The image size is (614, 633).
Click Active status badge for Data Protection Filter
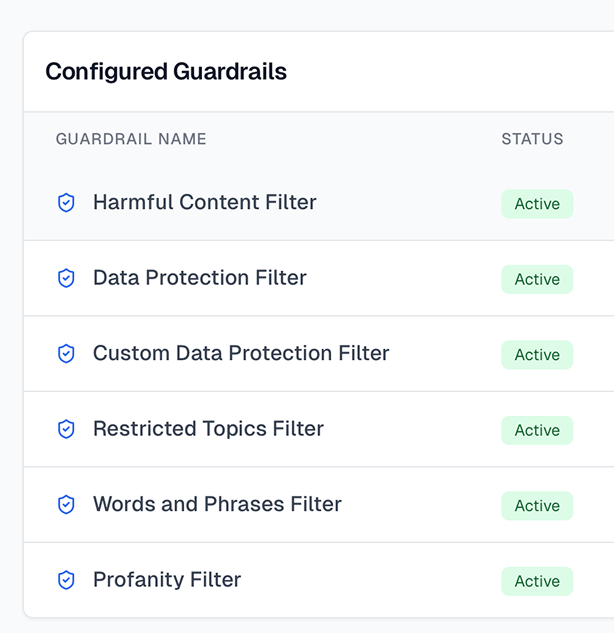point(537,279)
